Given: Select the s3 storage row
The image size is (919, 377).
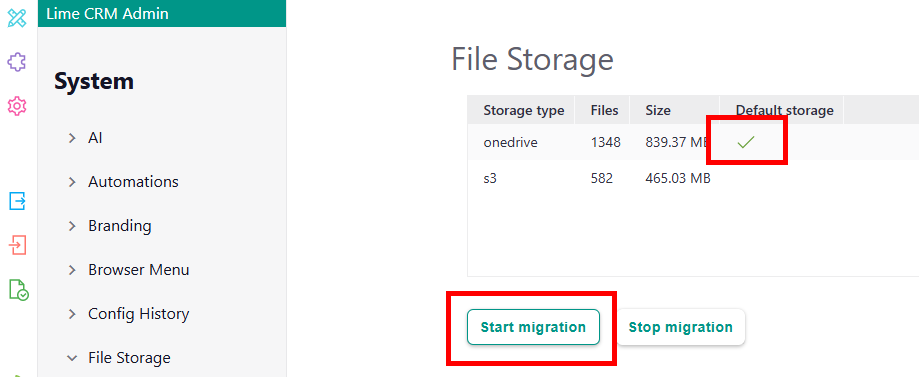Looking at the screenshot, I should [693, 178].
